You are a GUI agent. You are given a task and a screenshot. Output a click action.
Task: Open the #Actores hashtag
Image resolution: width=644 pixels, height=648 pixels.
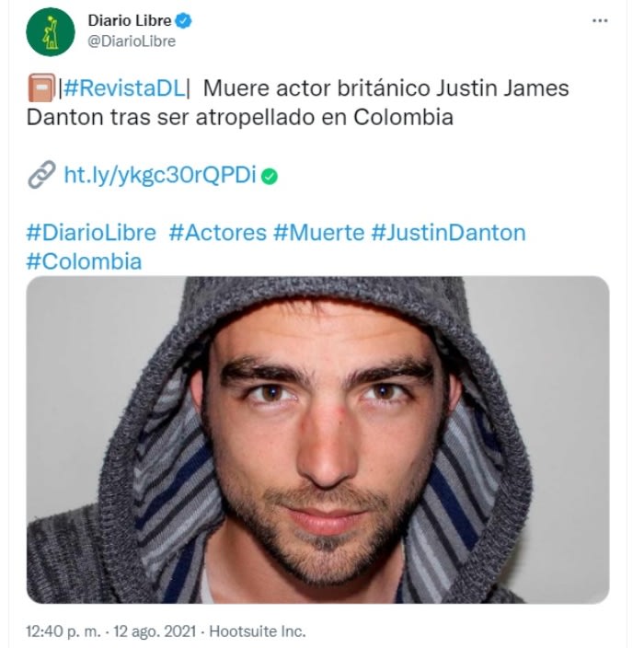click(x=218, y=232)
